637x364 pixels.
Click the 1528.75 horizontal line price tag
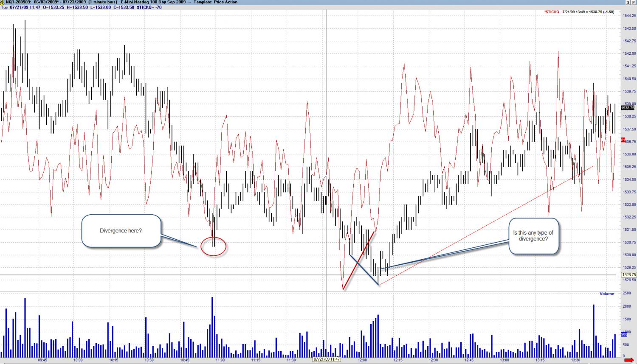[x=628, y=275]
